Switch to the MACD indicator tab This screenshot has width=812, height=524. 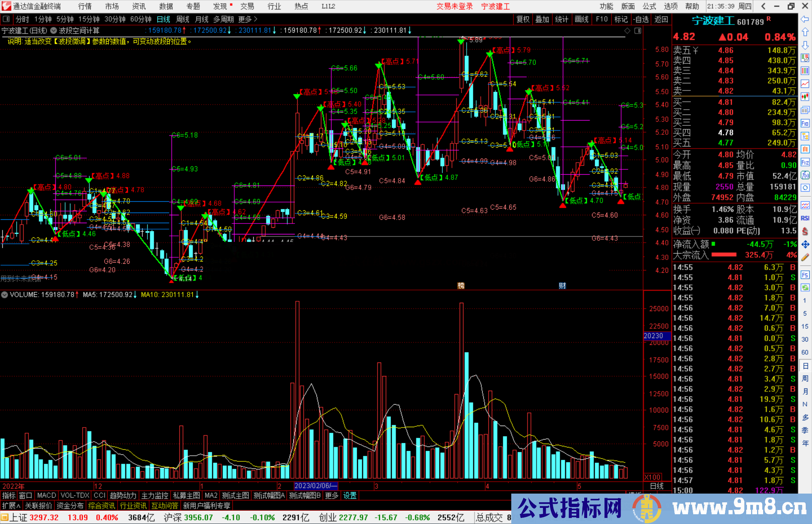(47, 495)
